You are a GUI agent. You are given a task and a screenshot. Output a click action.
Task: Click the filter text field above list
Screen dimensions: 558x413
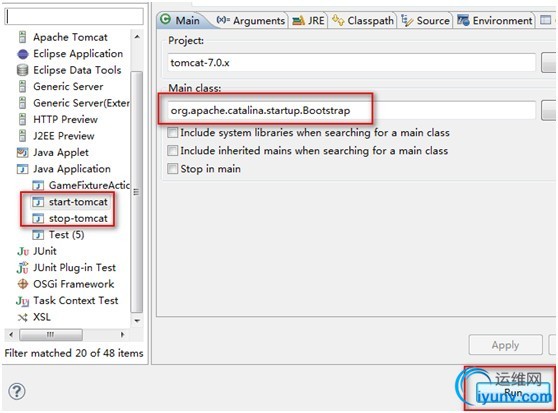click(x=74, y=16)
